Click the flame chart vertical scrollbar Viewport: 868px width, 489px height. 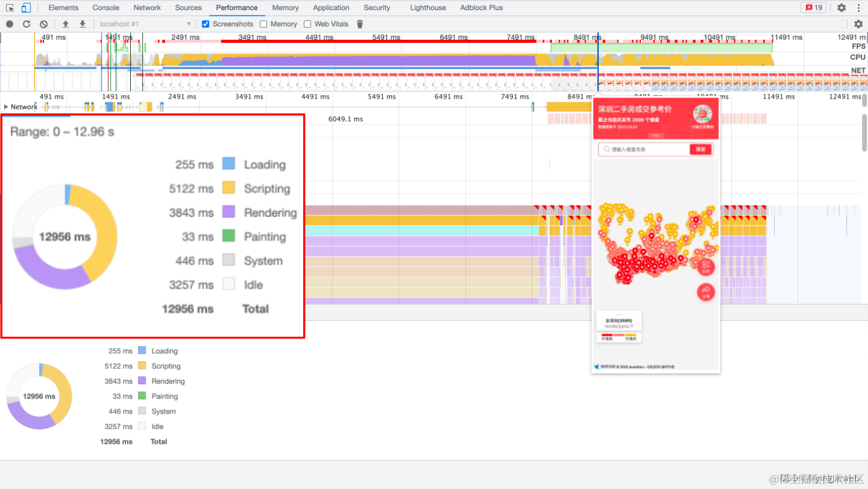[864, 134]
